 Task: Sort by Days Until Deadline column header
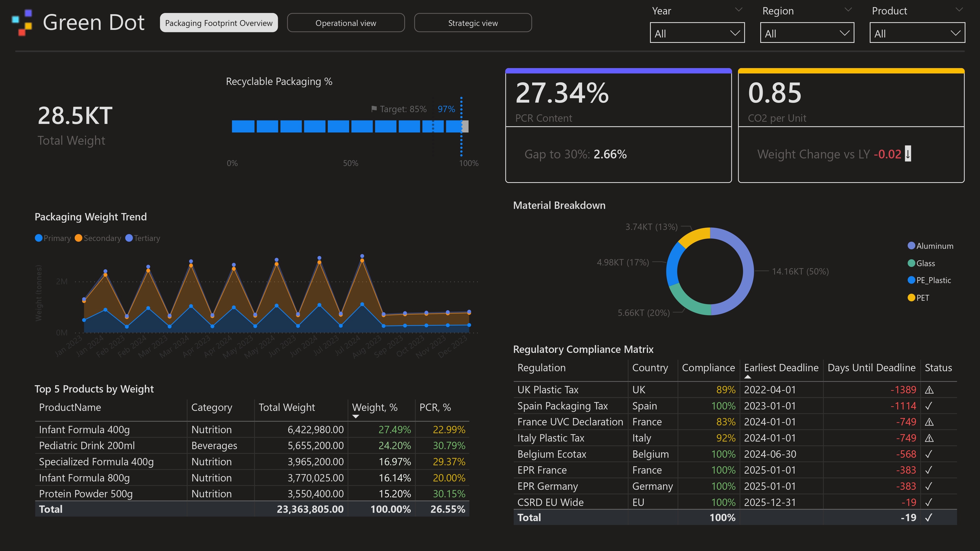point(871,368)
